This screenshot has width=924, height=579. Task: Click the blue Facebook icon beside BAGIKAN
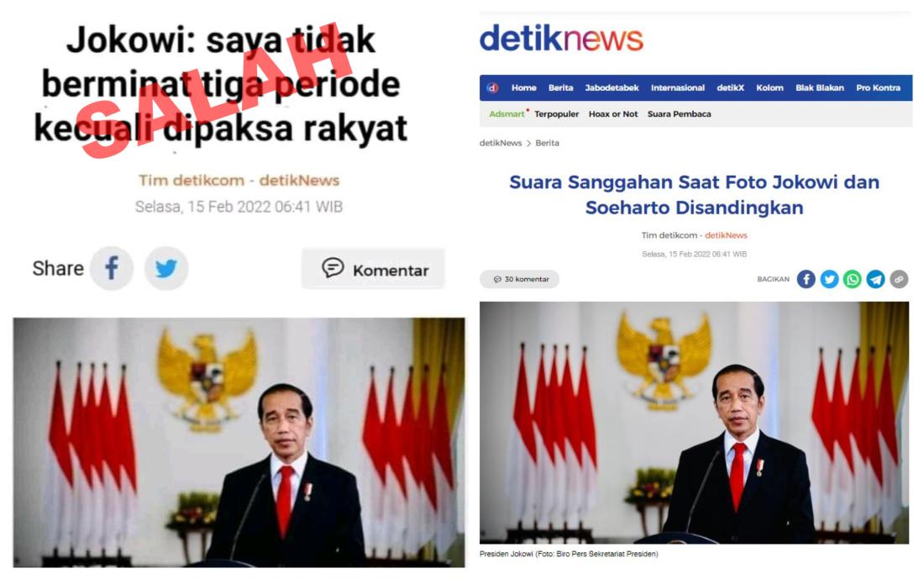click(x=806, y=279)
